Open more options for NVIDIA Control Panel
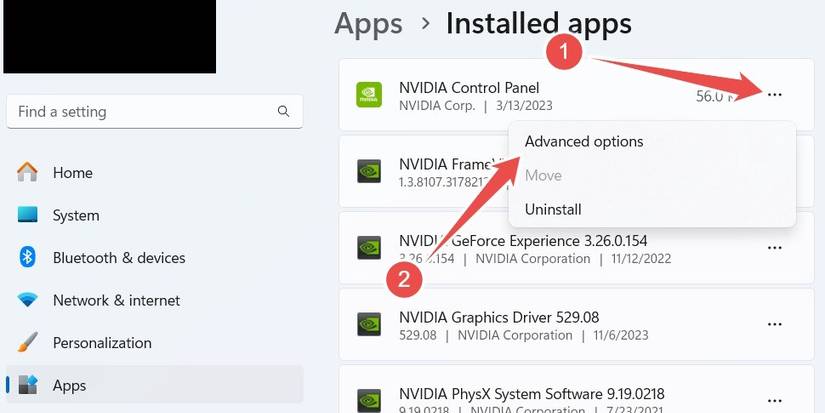This screenshot has height=413, width=825. click(x=774, y=95)
